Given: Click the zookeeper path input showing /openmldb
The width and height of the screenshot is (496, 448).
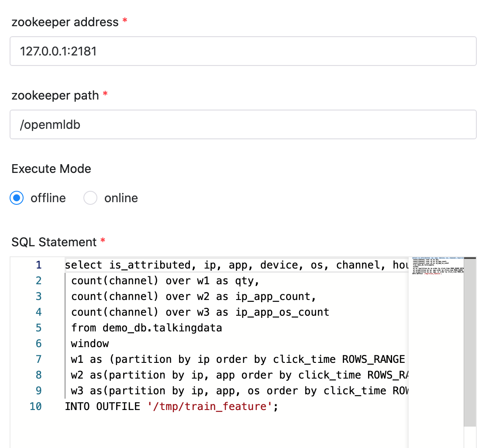Looking at the screenshot, I should point(243,124).
